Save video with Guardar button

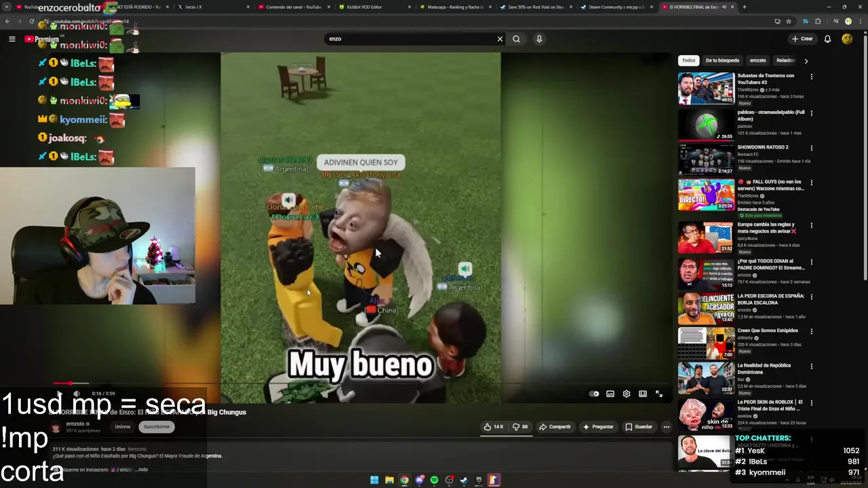pyautogui.click(x=639, y=427)
